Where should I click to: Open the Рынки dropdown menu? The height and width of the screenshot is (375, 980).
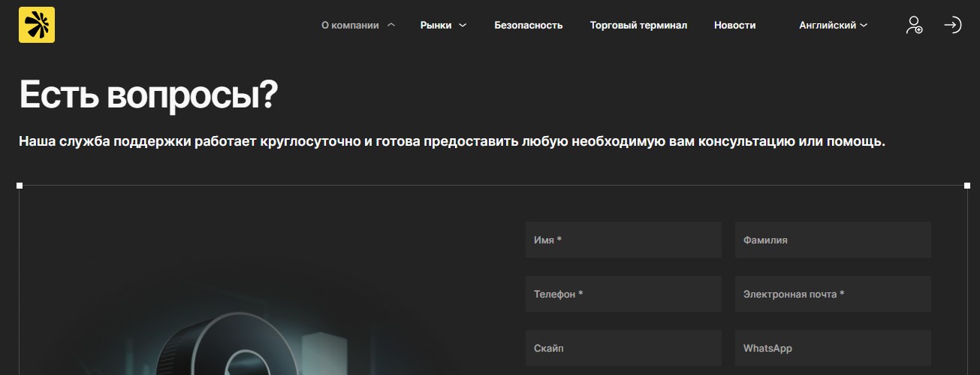pyautogui.click(x=443, y=25)
